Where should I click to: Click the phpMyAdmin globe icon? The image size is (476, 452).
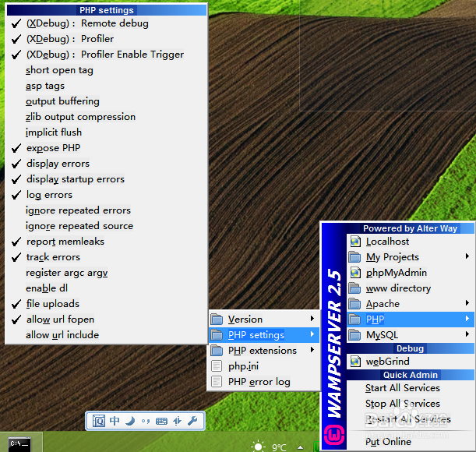[x=355, y=273]
